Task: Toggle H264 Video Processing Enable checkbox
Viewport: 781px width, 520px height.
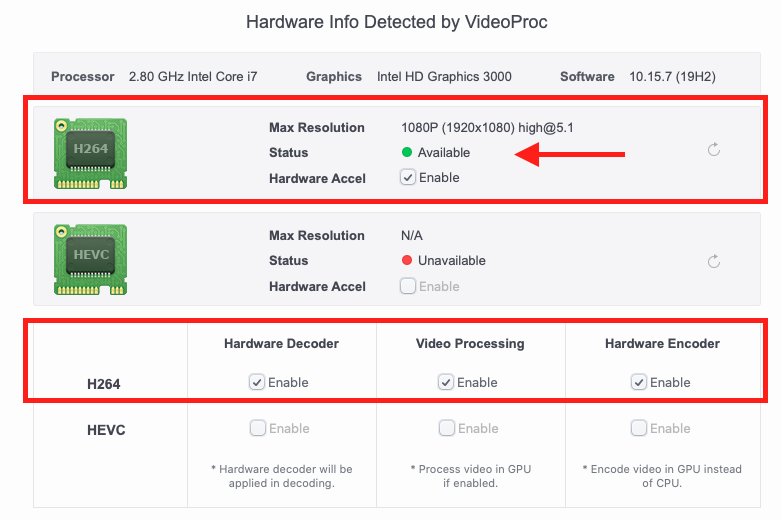Action: tap(446, 382)
